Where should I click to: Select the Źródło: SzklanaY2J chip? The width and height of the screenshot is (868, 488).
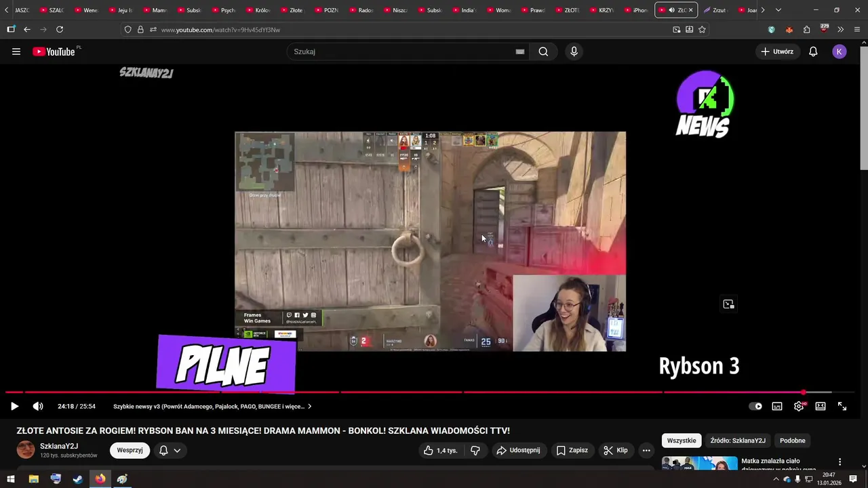(x=738, y=441)
